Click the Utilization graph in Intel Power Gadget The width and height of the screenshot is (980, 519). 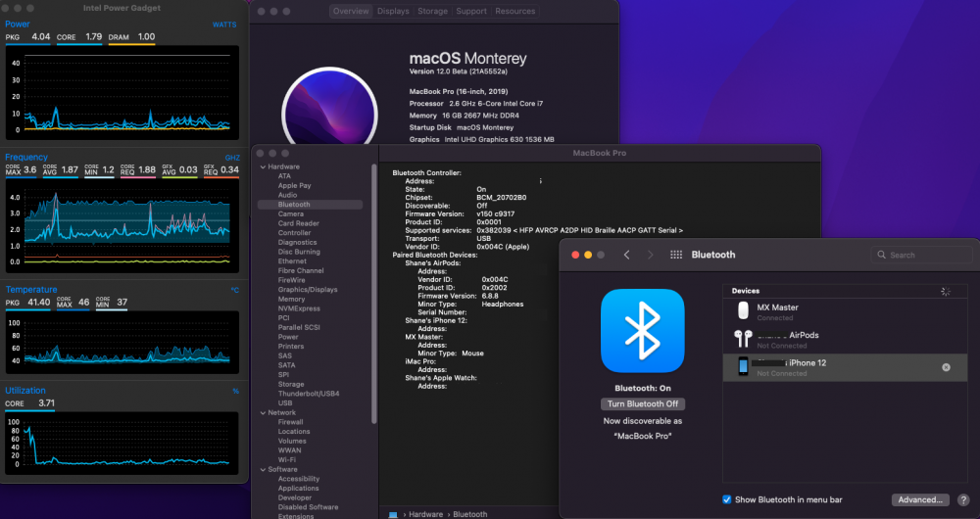coord(122,443)
